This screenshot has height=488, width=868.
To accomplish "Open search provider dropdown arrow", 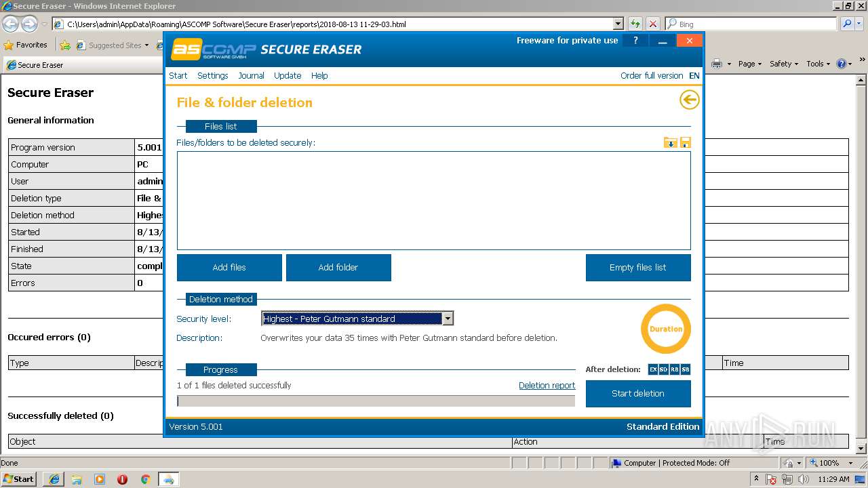I will [x=859, y=24].
